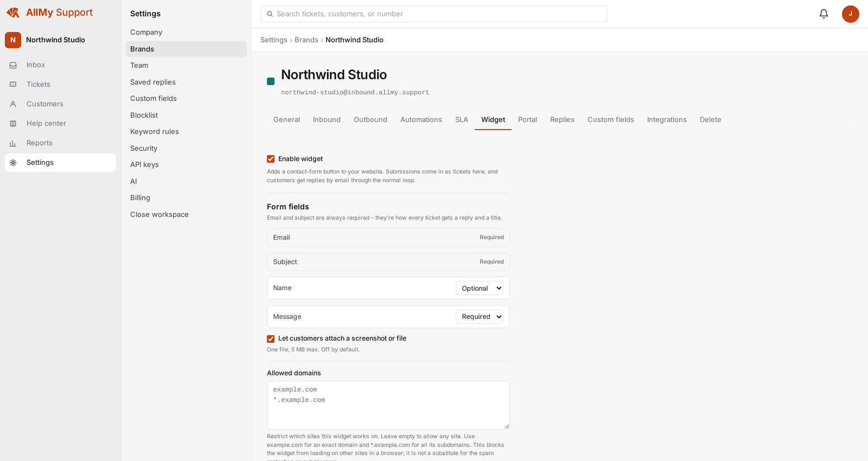Viewport: 868px width, 461px height.
Task: Open the Inbox icon in sidebar
Action: point(13,65)
